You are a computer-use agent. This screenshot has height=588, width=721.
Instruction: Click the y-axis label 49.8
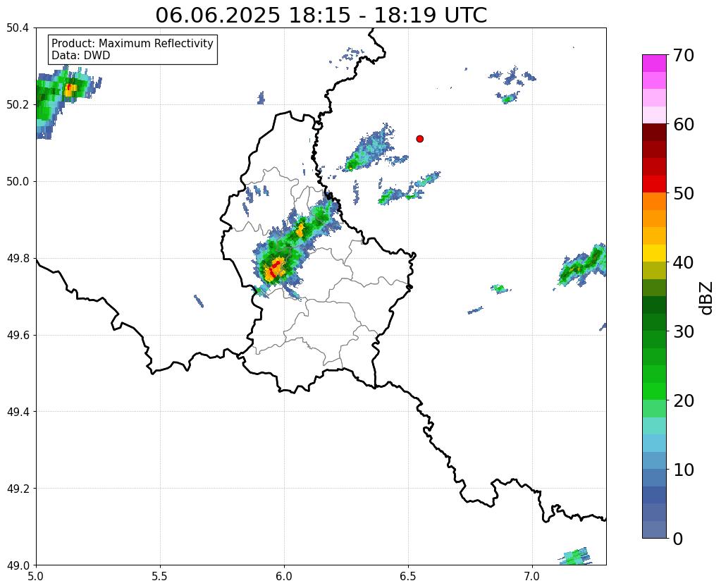[18, 258]
